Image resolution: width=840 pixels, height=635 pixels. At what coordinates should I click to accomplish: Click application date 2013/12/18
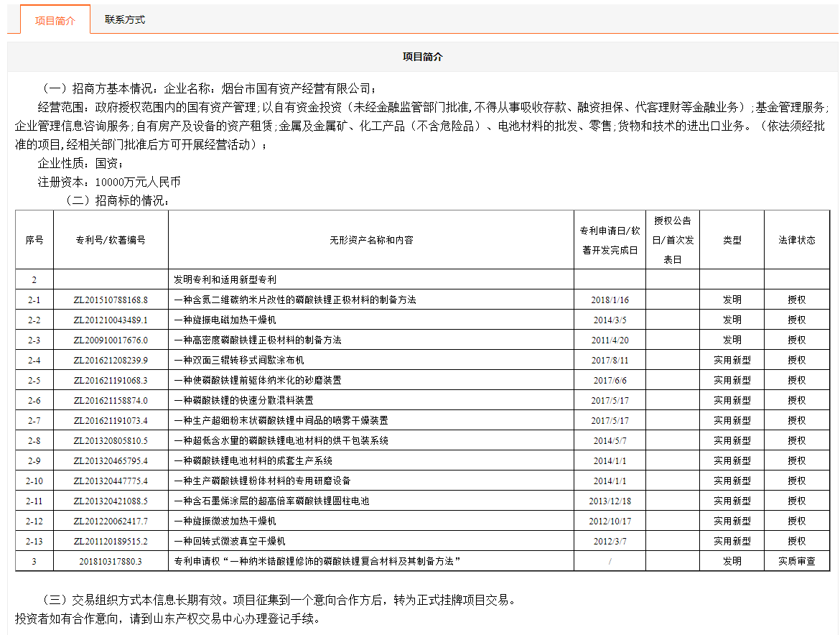pyautogui.click(x=610, y=501)
